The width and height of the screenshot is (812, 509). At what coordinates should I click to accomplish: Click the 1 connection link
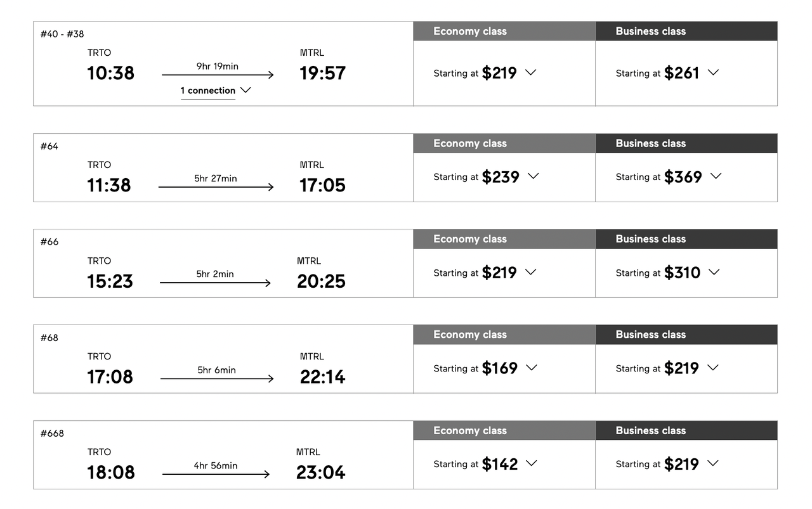208,91
